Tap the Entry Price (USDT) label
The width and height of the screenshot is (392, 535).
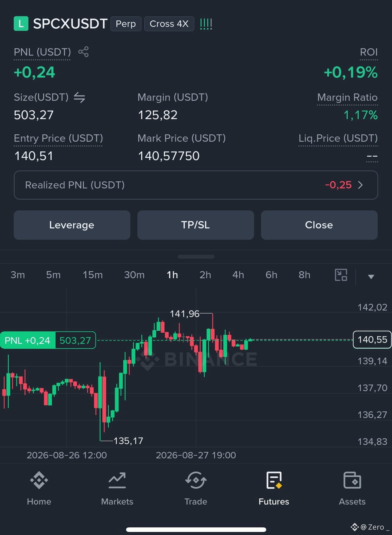(58, 138)
